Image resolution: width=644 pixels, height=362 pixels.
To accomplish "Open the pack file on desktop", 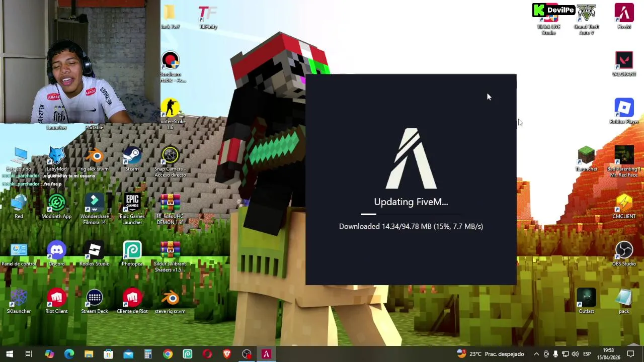I will (624, 302).
